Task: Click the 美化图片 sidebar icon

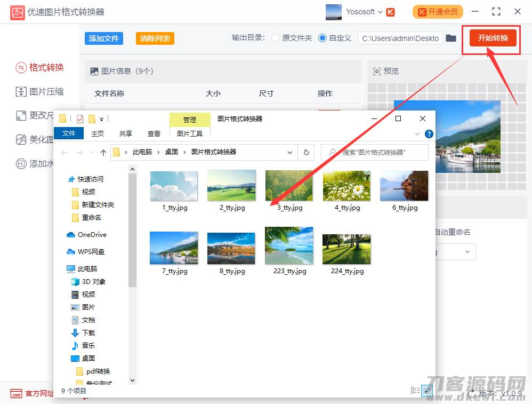Action: click(x=21, y=140)
